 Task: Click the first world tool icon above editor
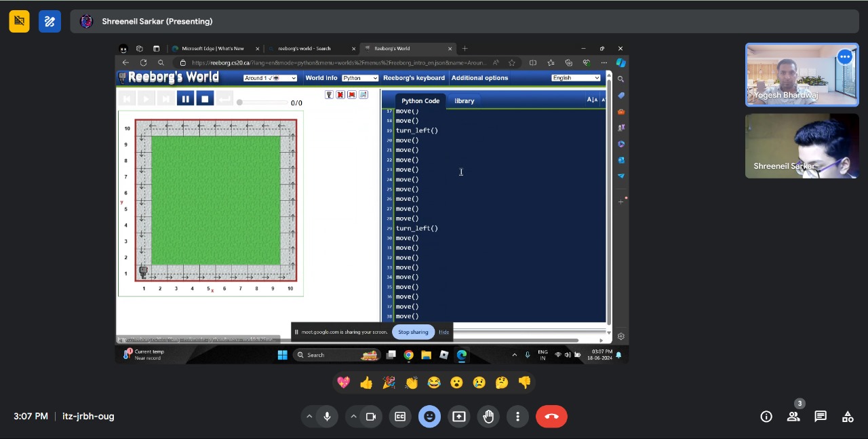329,95
